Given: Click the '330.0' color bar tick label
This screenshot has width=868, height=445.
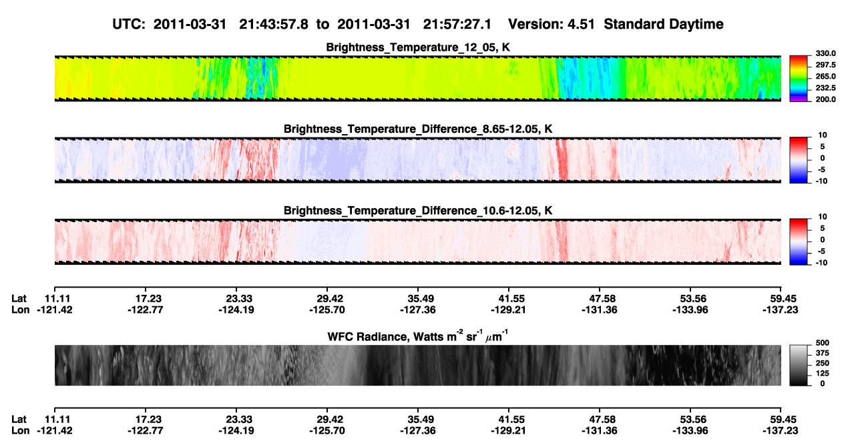Looking at the screenshot, I should click(826, 54).
